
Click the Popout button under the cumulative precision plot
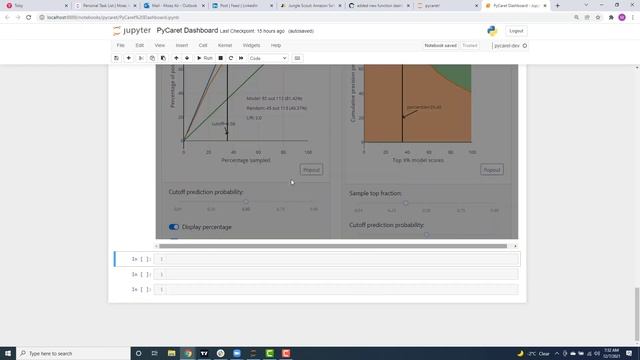(492, 170)
